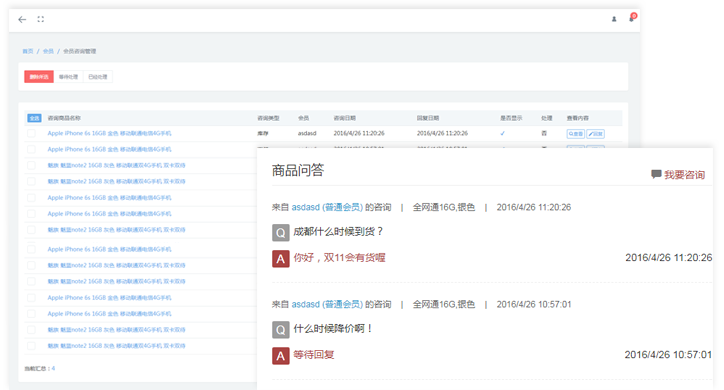Click the 当前汇总: 4 summary text
Viewport: 724px width, 390px height.
coord(40,368)
